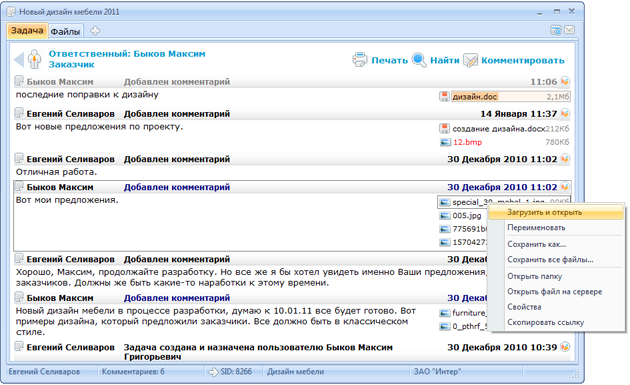Click the printer icon
Image resolution: width=630 pixels, height=385 pixels.
tap(360, 59)
